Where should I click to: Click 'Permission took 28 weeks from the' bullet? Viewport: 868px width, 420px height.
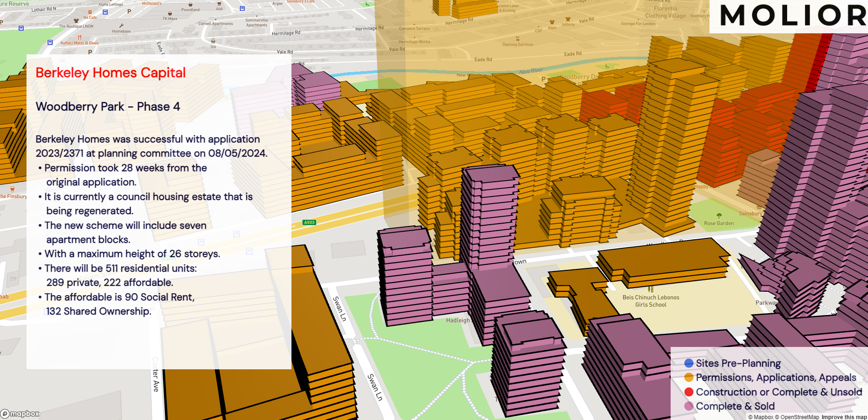pos(125,168)
